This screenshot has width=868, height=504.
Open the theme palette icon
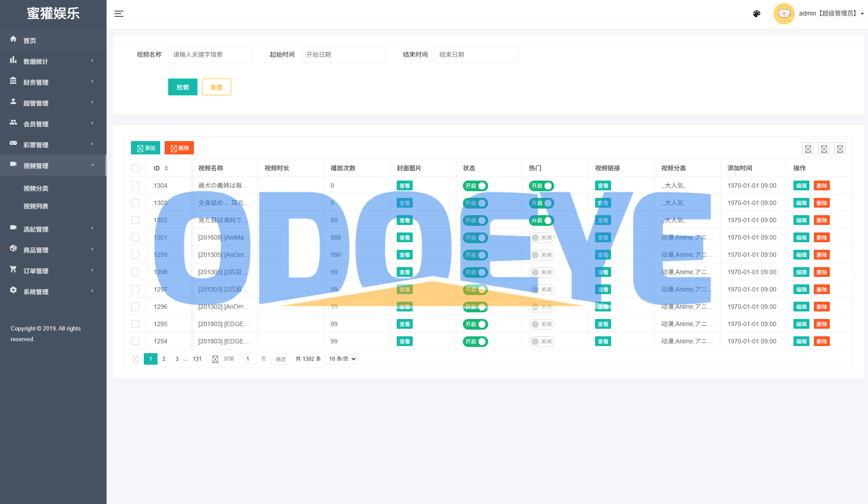[x=757, y=14]
